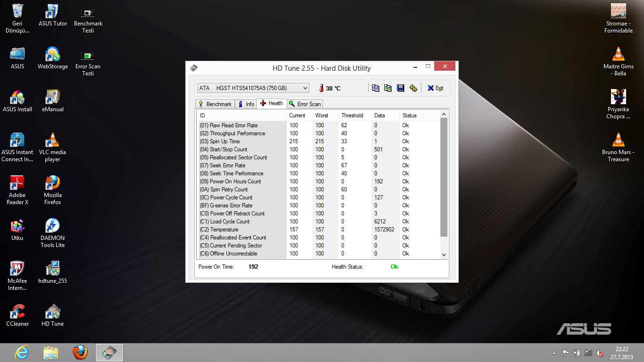This screenshot has width=644, height=362.
Task: Open HD Tune options wrench icon
Action: 413,88
